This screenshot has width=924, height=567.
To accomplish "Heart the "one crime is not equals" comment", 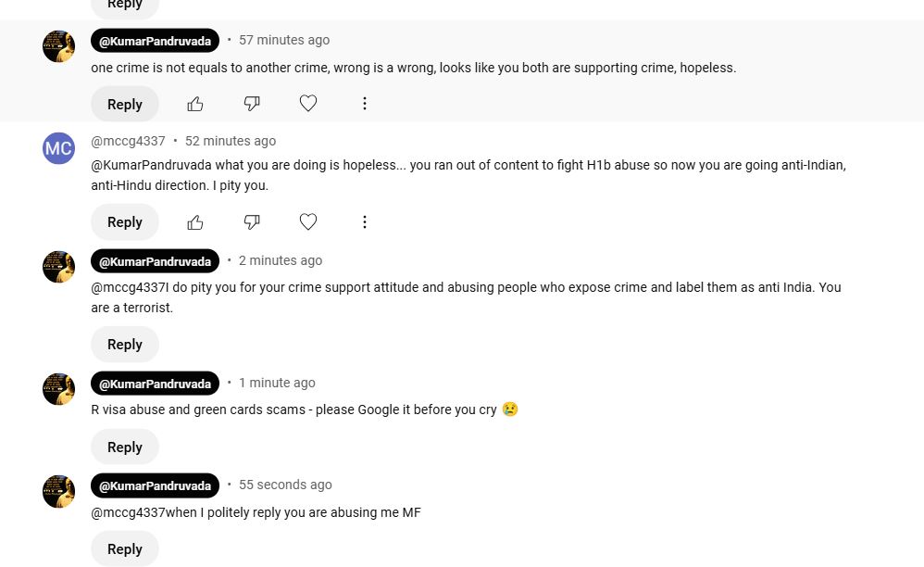I will pos(308,104).
